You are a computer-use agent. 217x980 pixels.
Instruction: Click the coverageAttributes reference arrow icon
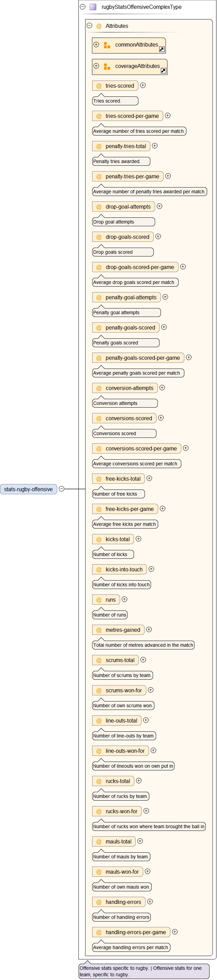(x=163, y=71)
